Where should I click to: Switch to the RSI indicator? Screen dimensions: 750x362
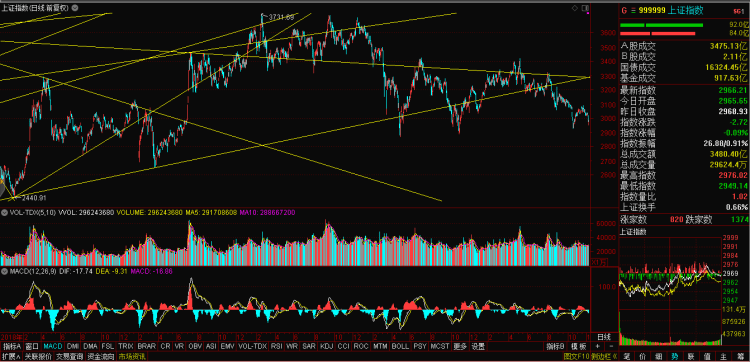[x=276, y=346]
